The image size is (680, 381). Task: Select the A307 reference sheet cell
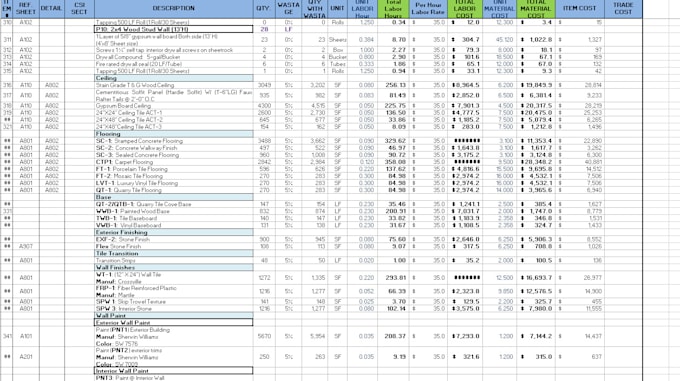pyautogui.click(x=26, y=246)
